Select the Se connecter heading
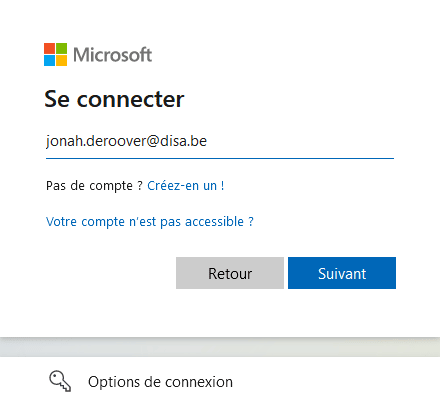Screen dimensions: 440x404 (x=114, y=99)
